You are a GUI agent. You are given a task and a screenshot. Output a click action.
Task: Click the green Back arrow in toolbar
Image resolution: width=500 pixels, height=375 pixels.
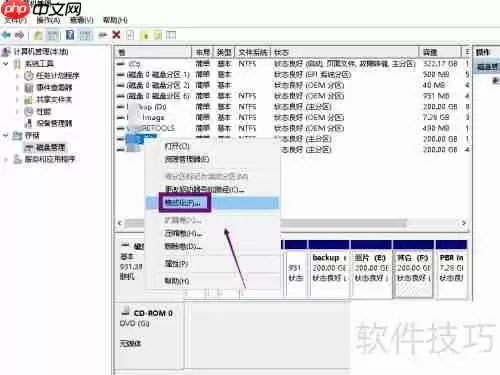(6, 35)
